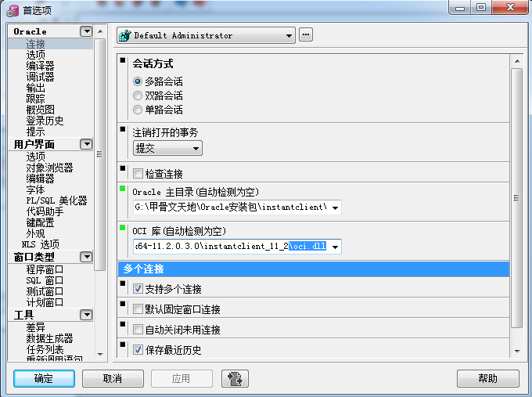
Task: Click the import/export preferences icon button
Action: coord(235,378)
